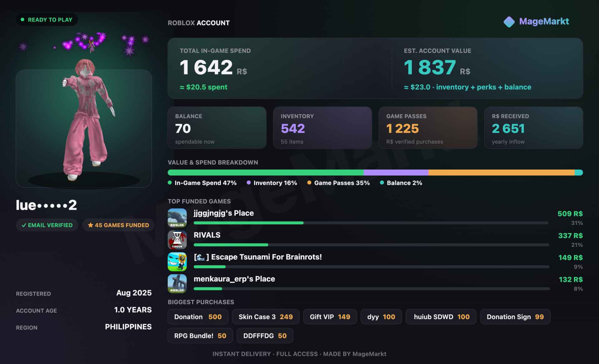Select the Gift VIP 149 chip
This screenshot has height=364, width=599.
pyautogui.click(x=330, y=317)
